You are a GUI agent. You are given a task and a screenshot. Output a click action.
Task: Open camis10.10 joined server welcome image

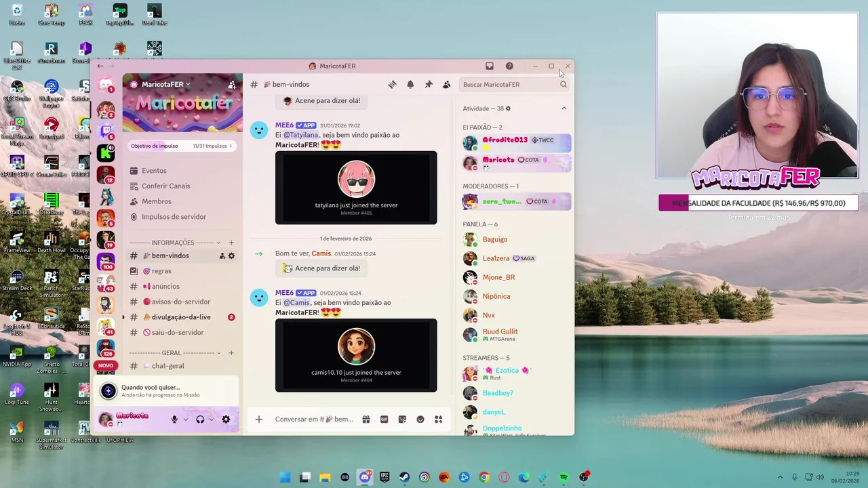pos(356,355)
